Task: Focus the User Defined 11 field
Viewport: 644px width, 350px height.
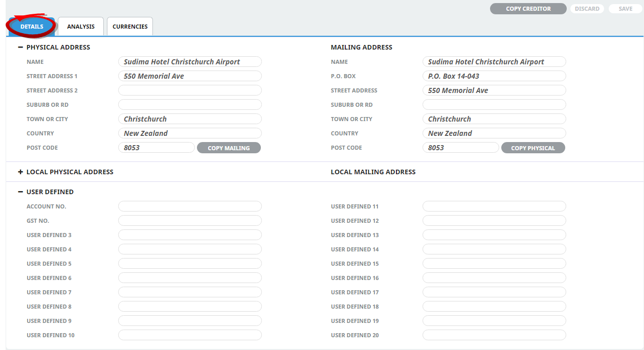Action: point(494,206)
